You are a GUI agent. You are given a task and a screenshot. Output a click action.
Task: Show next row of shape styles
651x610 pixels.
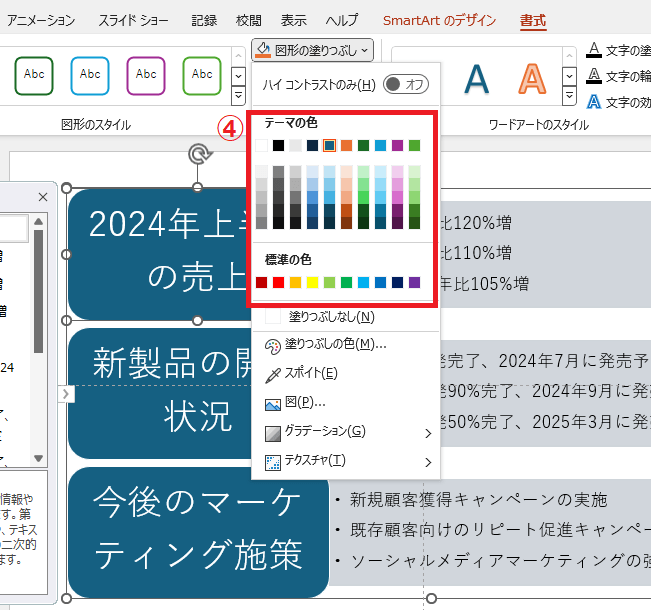point(238,76)
